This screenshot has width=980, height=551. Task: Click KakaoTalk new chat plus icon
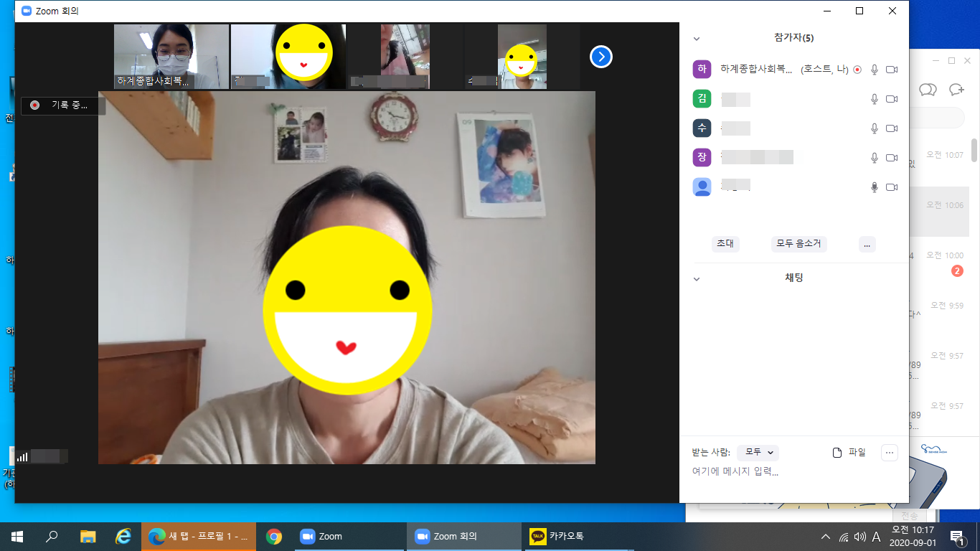tap(956, 89)
